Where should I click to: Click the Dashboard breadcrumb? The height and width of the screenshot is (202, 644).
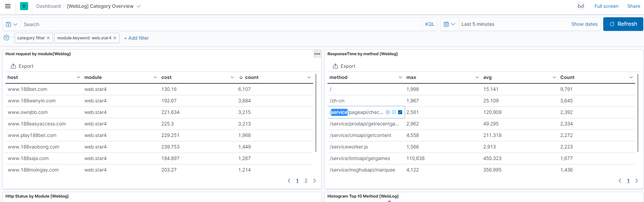coord(49,6)
